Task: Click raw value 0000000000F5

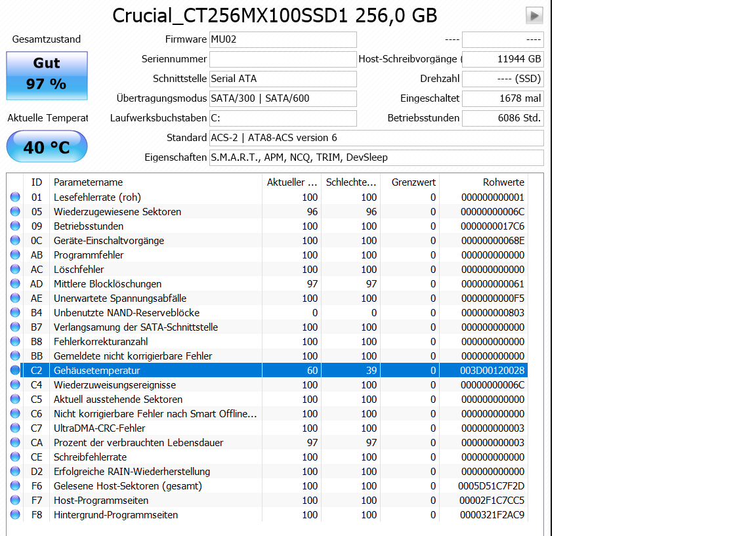Action: tap(493, 299)
